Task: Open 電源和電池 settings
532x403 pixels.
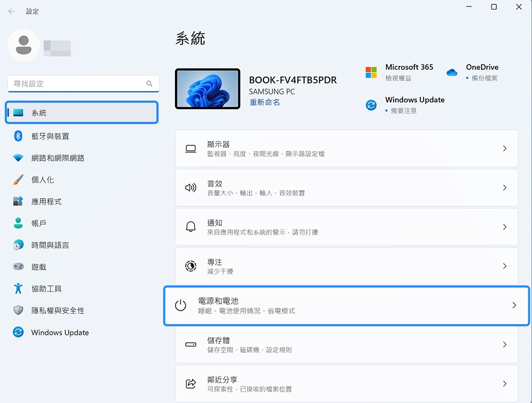Action: coord(346,306)
